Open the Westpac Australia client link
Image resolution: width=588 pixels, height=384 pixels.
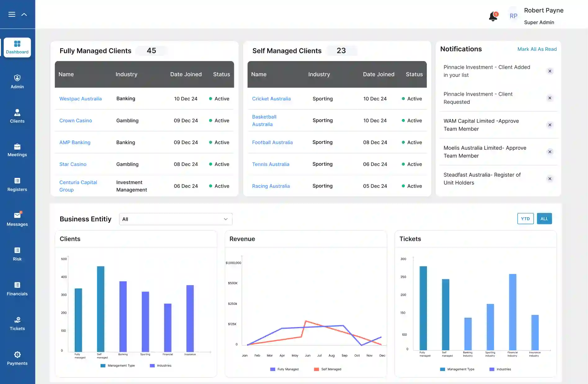[x=80, y=99]
